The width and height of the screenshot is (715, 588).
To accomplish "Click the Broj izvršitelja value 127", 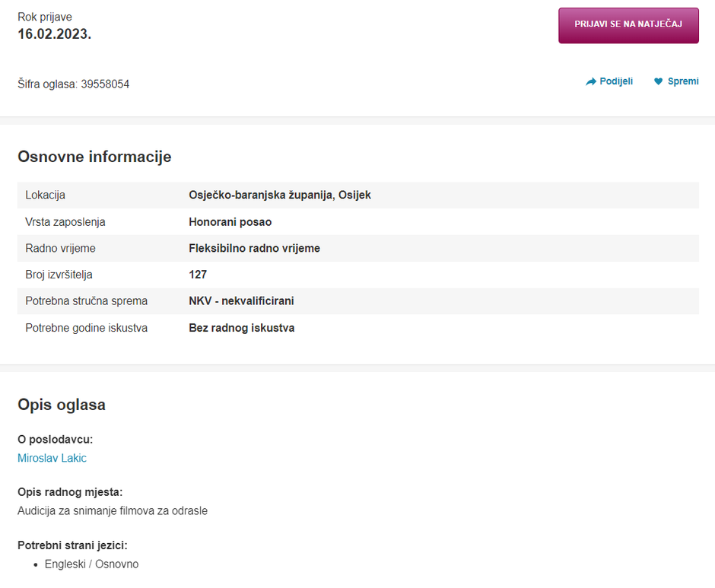I will (198, 275).
